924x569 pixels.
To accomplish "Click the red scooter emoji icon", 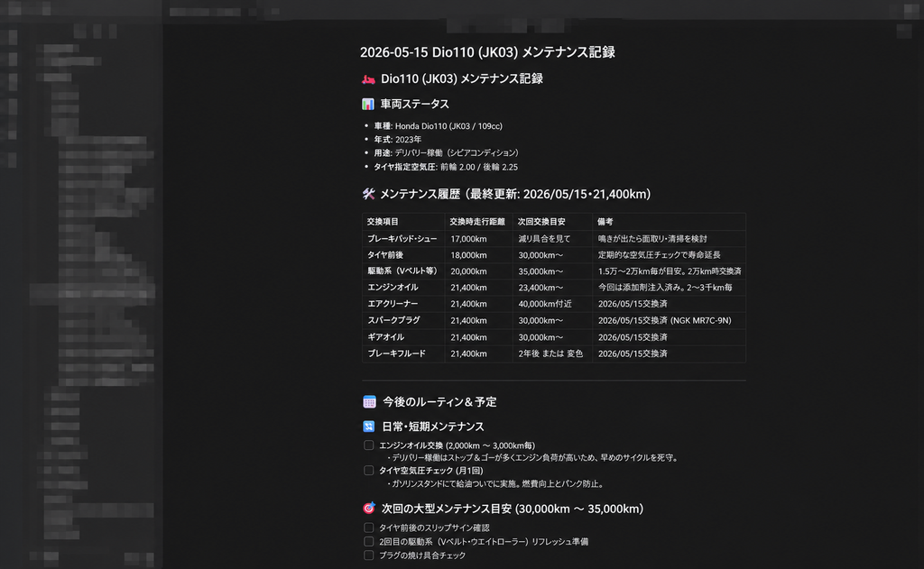I will [x=368, y=79].
